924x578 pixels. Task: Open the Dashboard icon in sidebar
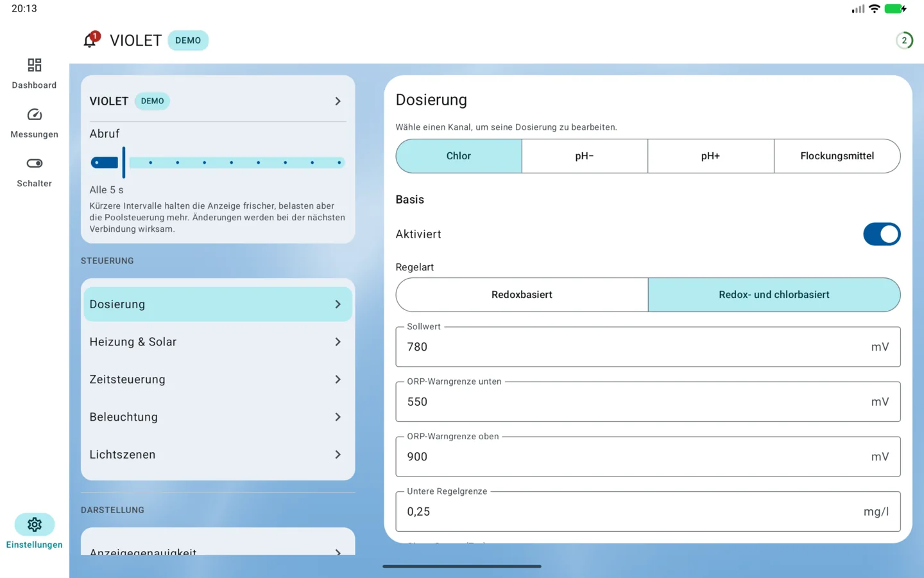pyautogui.click(x=35, y=65)
